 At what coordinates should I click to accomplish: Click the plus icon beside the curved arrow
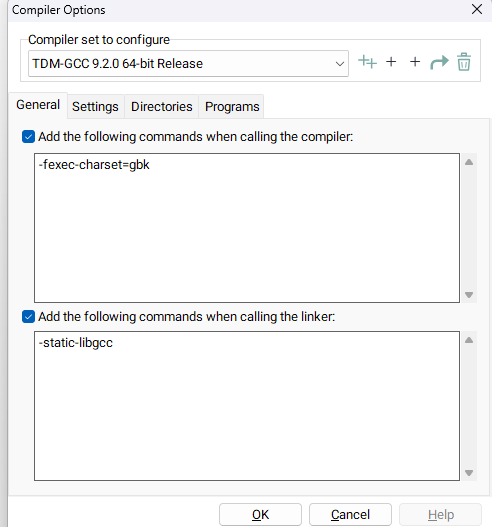415,62
